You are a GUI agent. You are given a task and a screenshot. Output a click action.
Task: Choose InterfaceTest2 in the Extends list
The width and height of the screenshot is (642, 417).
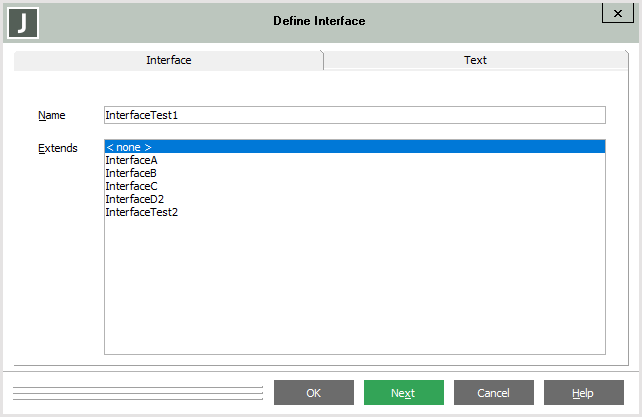coord(142,212)
